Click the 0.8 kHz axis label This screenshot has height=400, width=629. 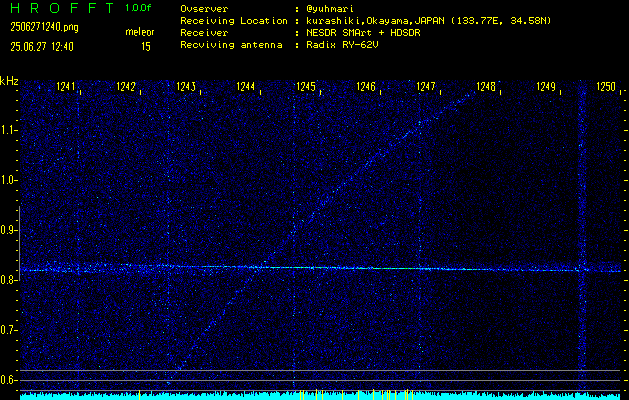[8, 280]
